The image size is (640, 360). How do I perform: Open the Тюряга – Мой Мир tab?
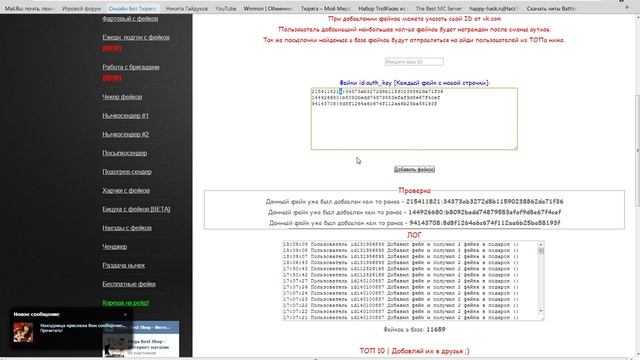coord(325,9)
